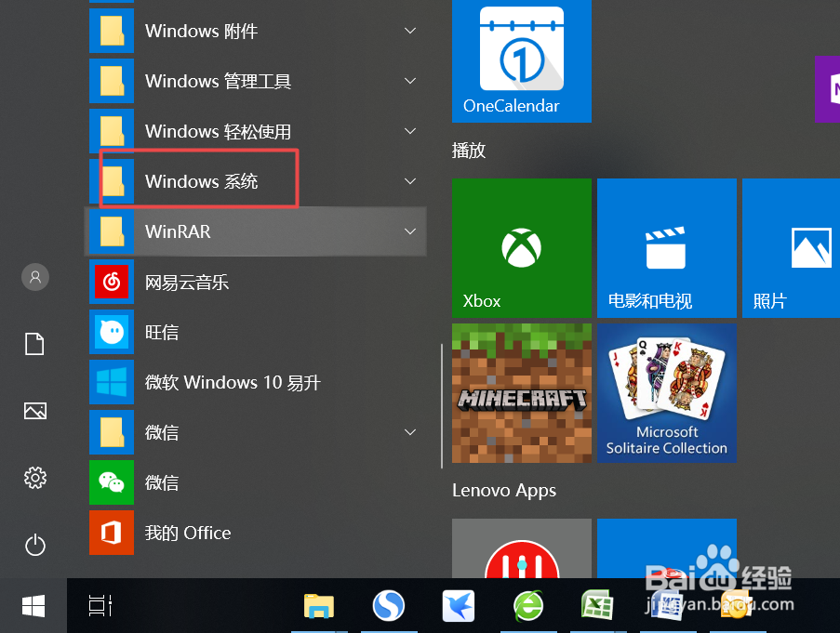Expand Windows 系统 chevron
Image resolution: width=840 pixels, height=633 pixels.
(x=410, y=181)
